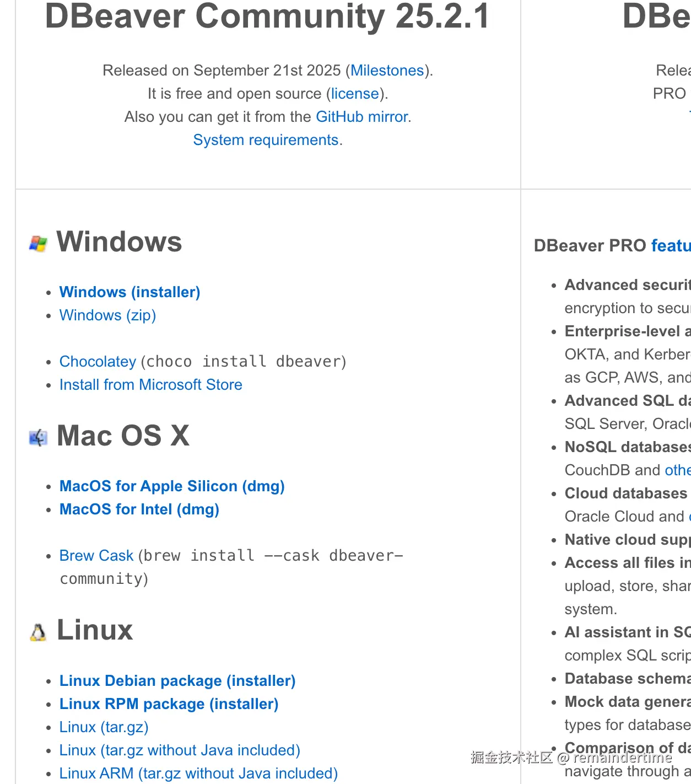Download Linux RPM package installer
This screenshot has width=691, height=784.
pyautogui.click(x=169, y=704)
